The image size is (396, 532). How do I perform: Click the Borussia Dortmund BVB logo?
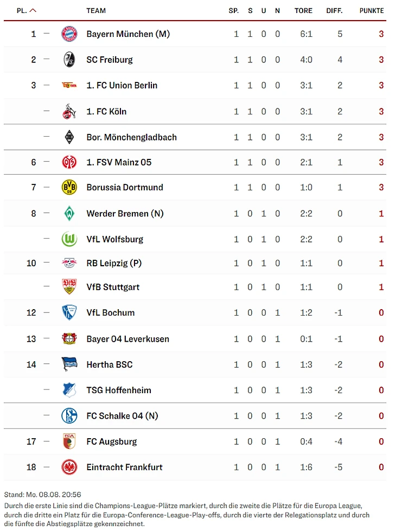[x=69, y=187]
